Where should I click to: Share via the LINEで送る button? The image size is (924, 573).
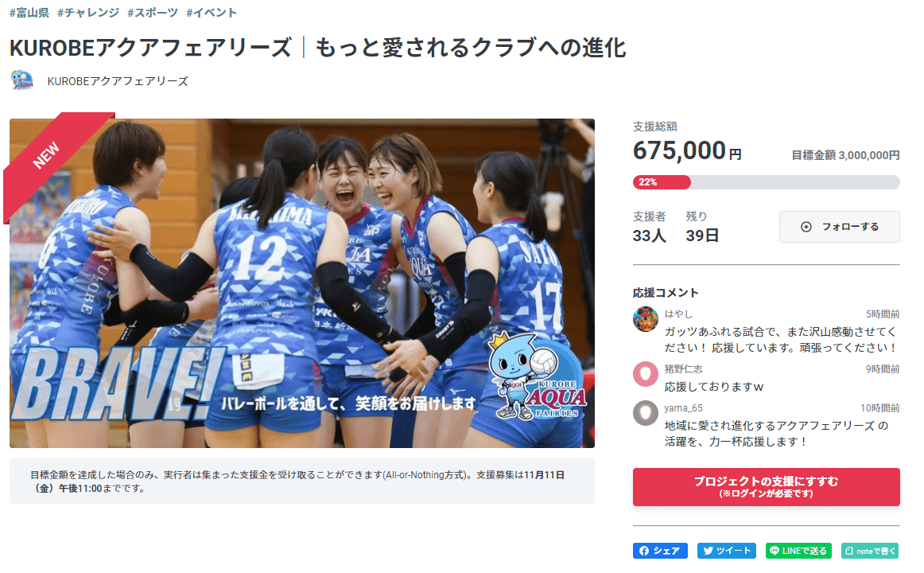798,551
